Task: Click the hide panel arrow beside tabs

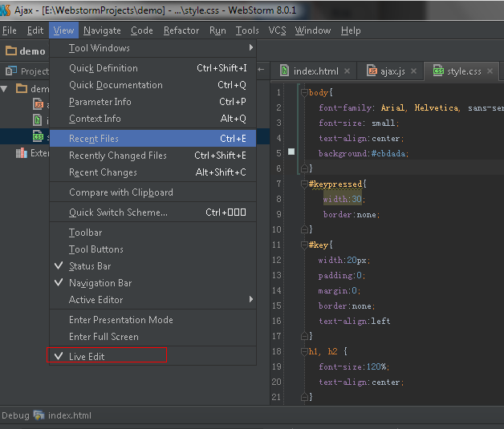Action: click(261, 69)
